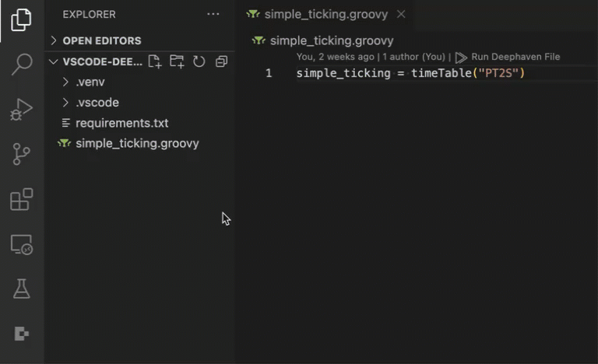Screen dimensions: 598x364
Task: Expand the .vscode folder
Action: pyautogui.click(x=97, y=103)
